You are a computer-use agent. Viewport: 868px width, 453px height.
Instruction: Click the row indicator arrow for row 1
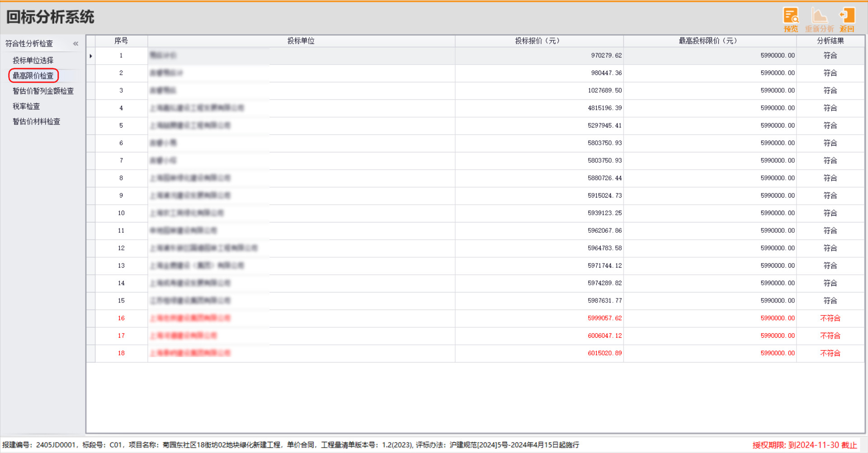point(91,56)
